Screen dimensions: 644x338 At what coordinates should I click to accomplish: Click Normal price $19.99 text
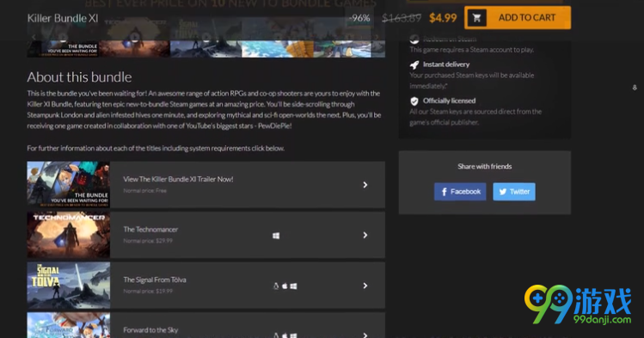[148, 292]
